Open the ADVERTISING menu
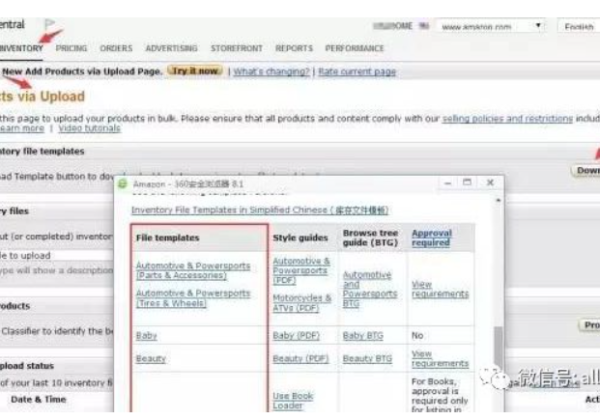The height and width of the screenshot is (420, 600). [x=171, y=48]
